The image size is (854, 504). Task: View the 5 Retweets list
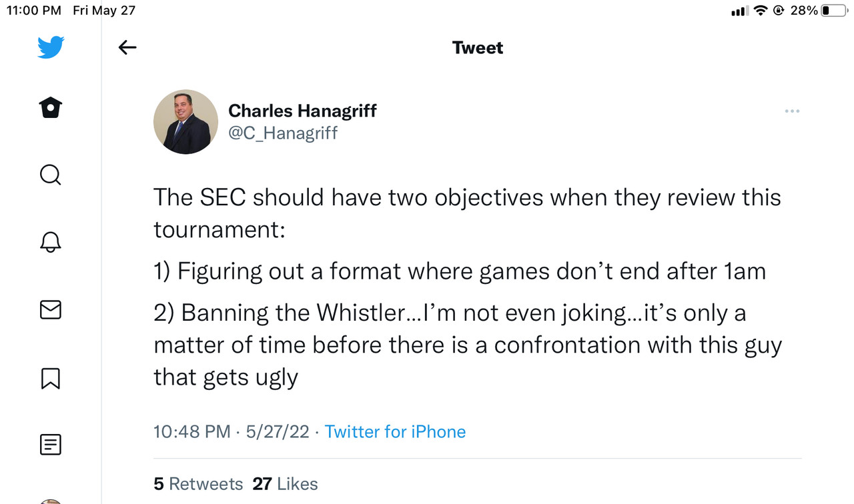click(198, 483)
